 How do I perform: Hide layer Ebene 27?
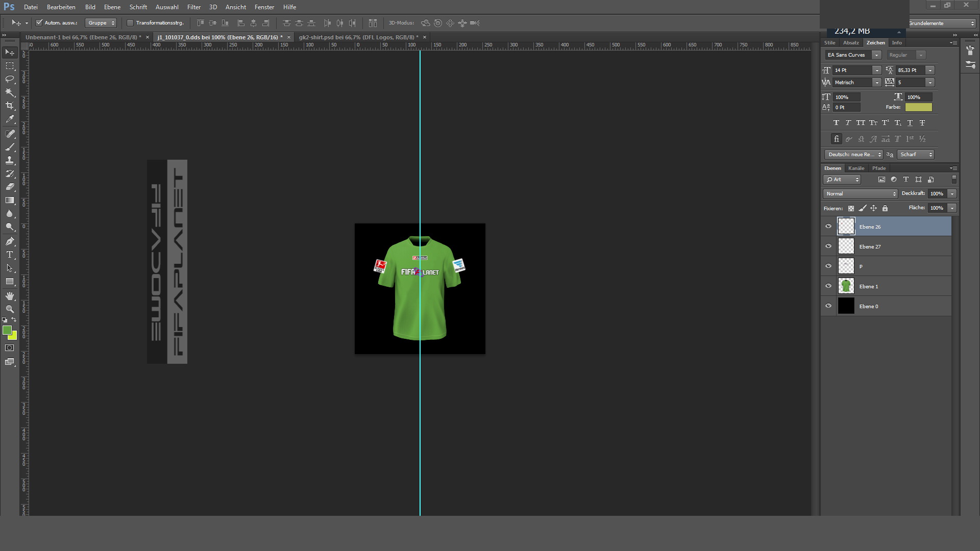point(828,246)
